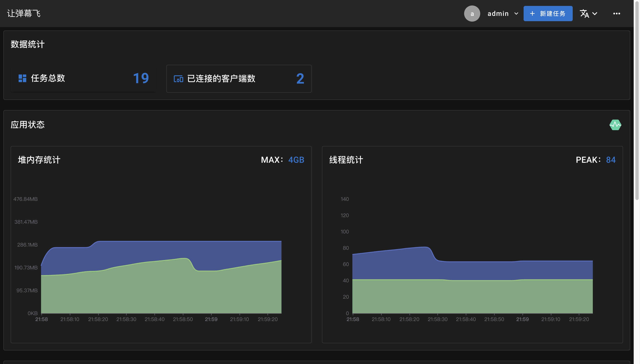Click the plus icon inside 新建任务 button

(532, 14)
